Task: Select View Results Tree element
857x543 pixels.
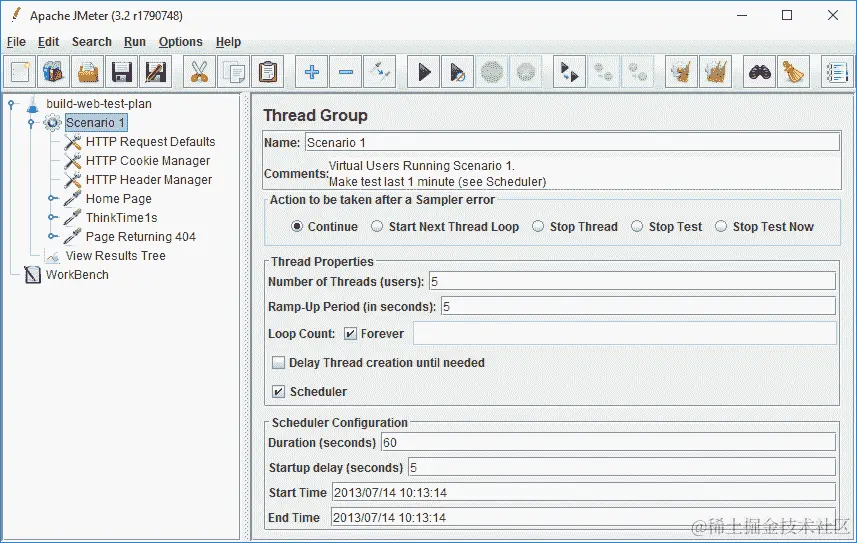Action: pyautogui.click(x=115, y=256)
